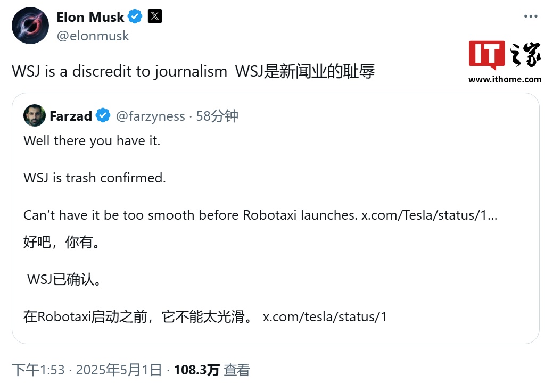Click Farzad's small profile avatar
This screenshot has width=553, height=392.
coord(34,115)
